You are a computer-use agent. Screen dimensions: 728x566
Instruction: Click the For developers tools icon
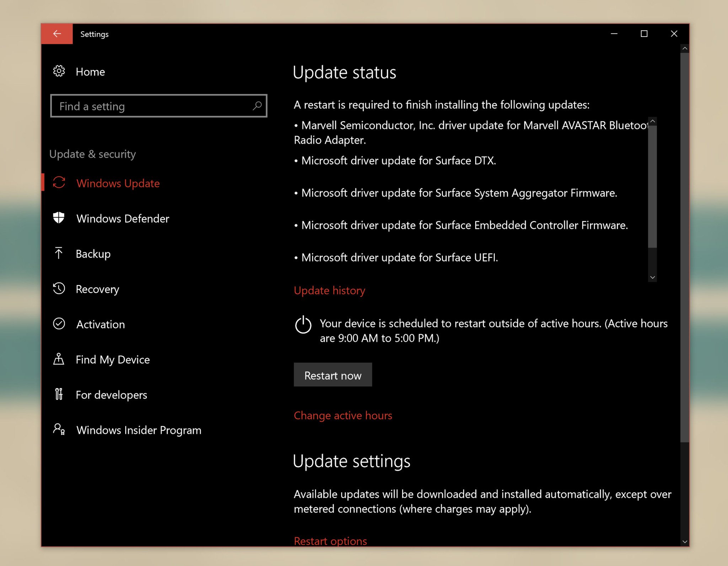pyautogui.click(x=59, y=394)
